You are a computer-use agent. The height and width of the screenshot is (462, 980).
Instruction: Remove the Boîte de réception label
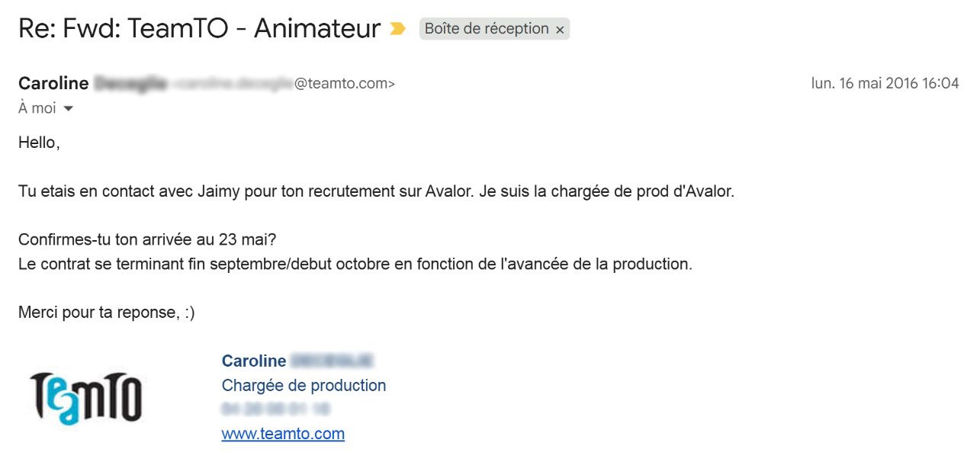[560, 30]
